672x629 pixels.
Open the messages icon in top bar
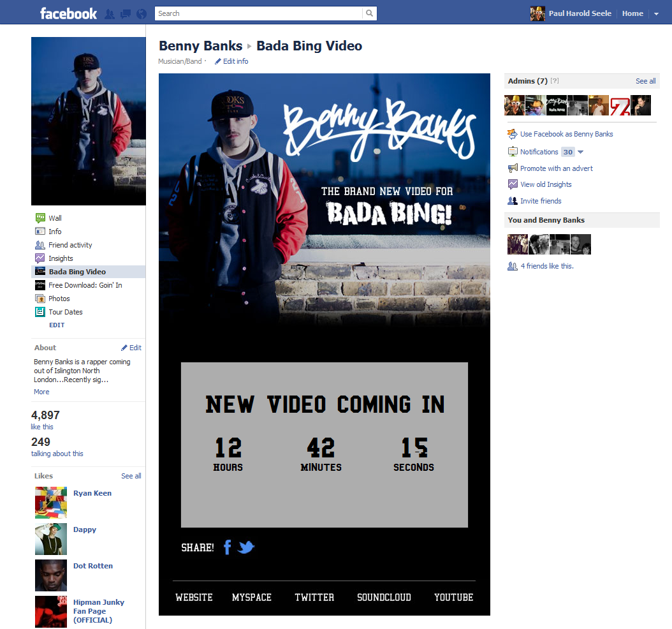coord(126,14)
